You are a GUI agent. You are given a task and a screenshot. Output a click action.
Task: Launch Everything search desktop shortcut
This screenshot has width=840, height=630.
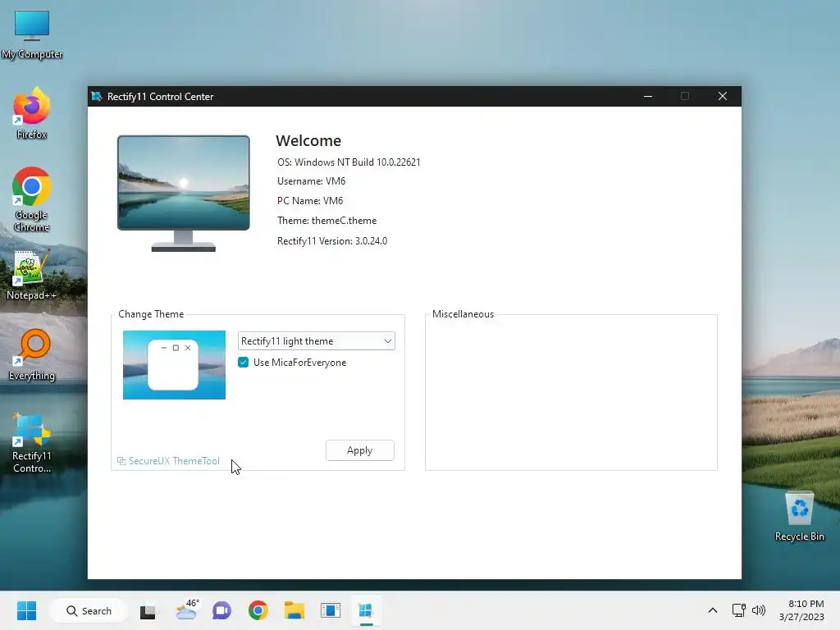tap(32, 354)
